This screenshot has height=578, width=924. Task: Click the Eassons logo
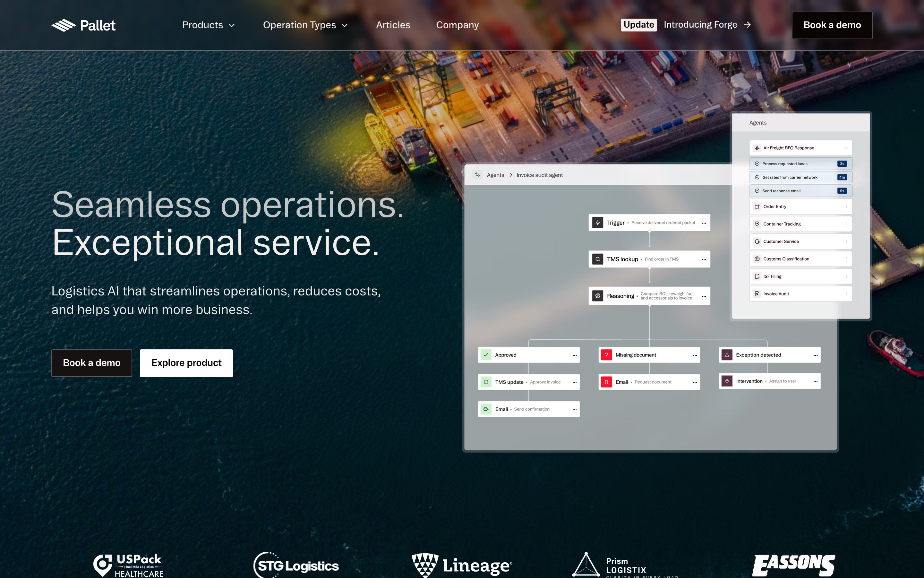coord(794,565)
